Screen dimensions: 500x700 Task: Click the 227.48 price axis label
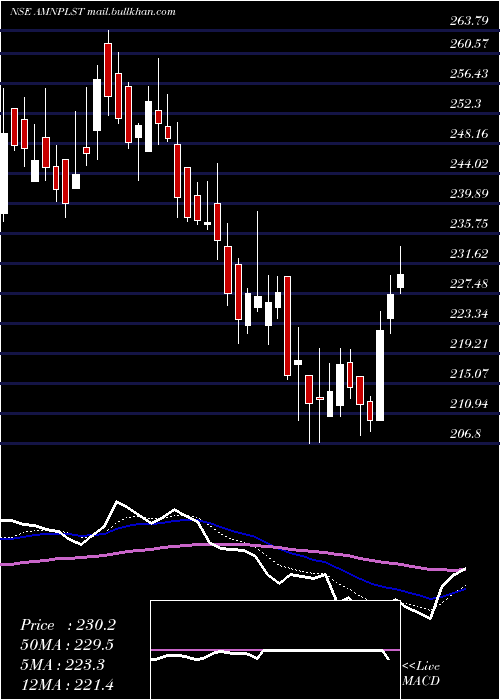click(x=469, y=283)
